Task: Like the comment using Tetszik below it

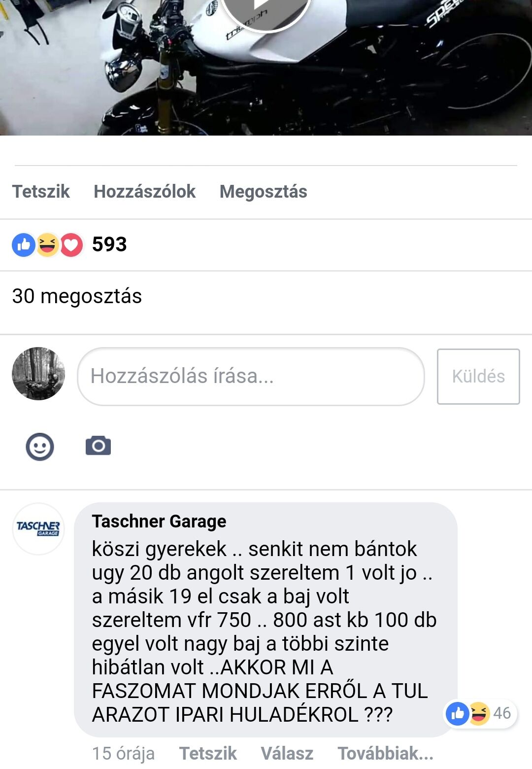Action: tap(208, 754)
